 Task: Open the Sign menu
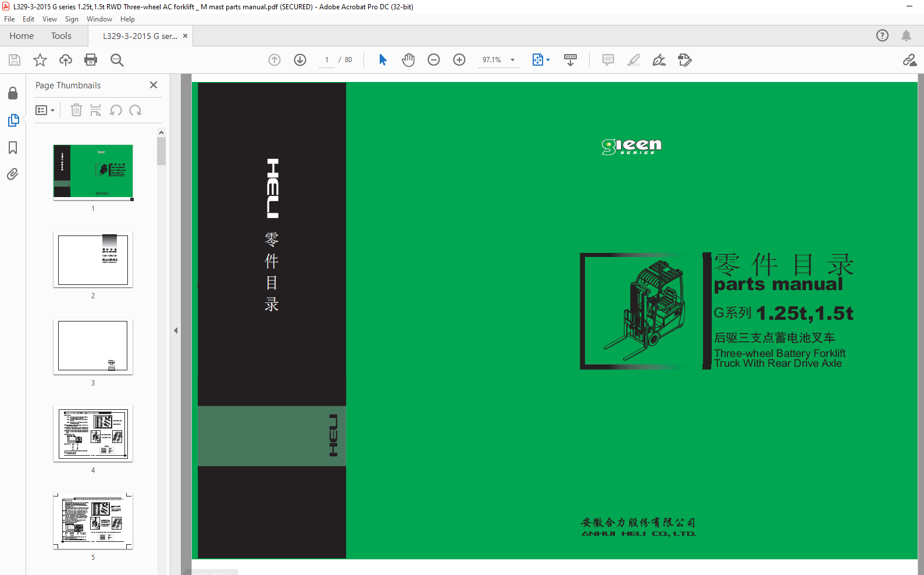pyautogui.click(x=72, y=19)
